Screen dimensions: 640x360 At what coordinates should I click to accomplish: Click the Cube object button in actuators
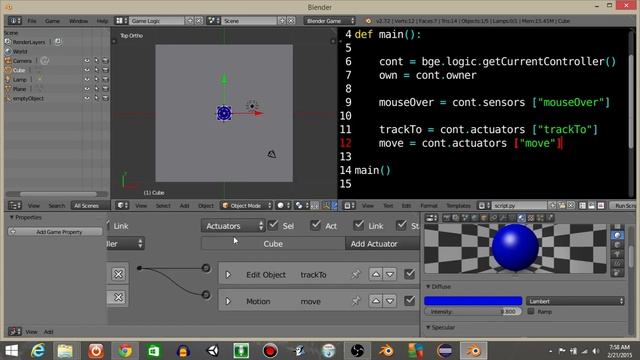click(273, 244)
